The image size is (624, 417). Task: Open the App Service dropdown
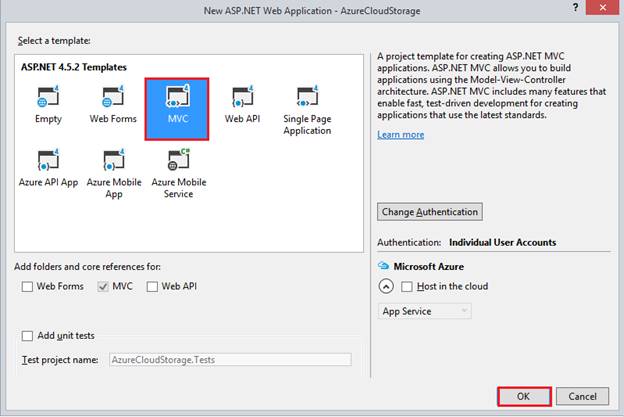[x=424, y=311]
